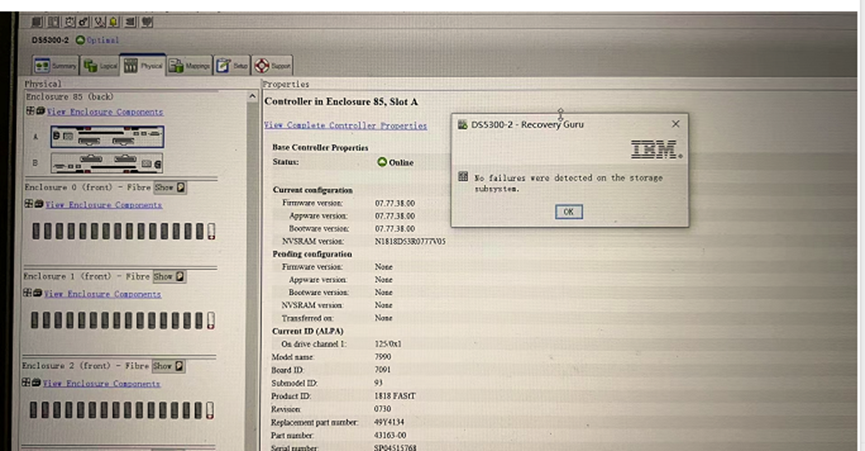Open the Logical tab

click(x=100, y=66)
